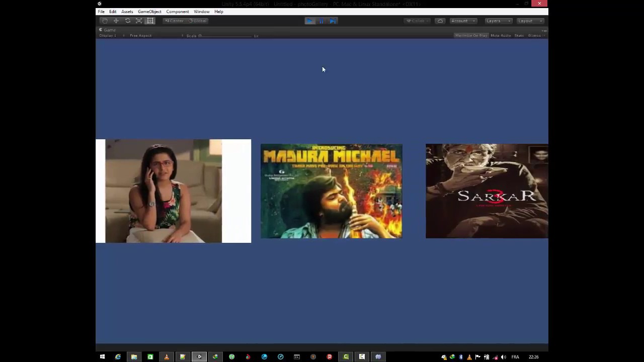Open the GameObject menu
Viewport: 644px width, 362px height.
(x=149, y=12)
